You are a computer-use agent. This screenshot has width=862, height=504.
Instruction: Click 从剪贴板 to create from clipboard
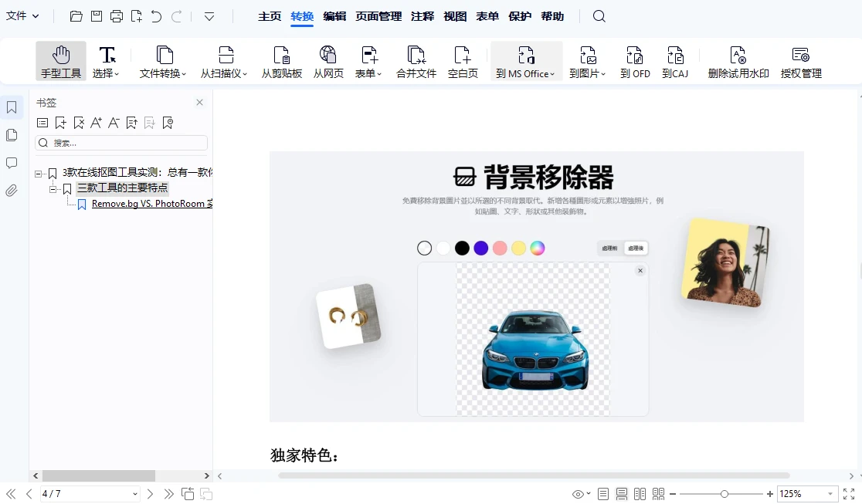(281, 62)
